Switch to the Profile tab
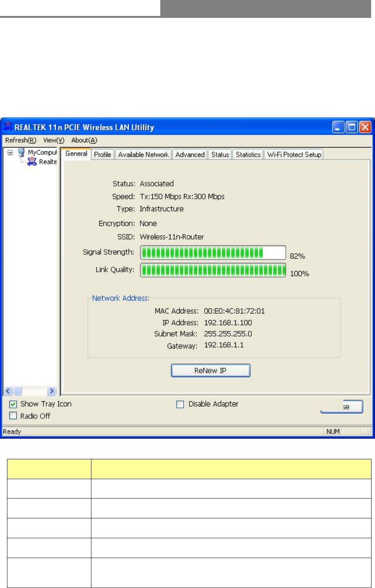This screenshot has width=375, height=588. pos(103,154)
